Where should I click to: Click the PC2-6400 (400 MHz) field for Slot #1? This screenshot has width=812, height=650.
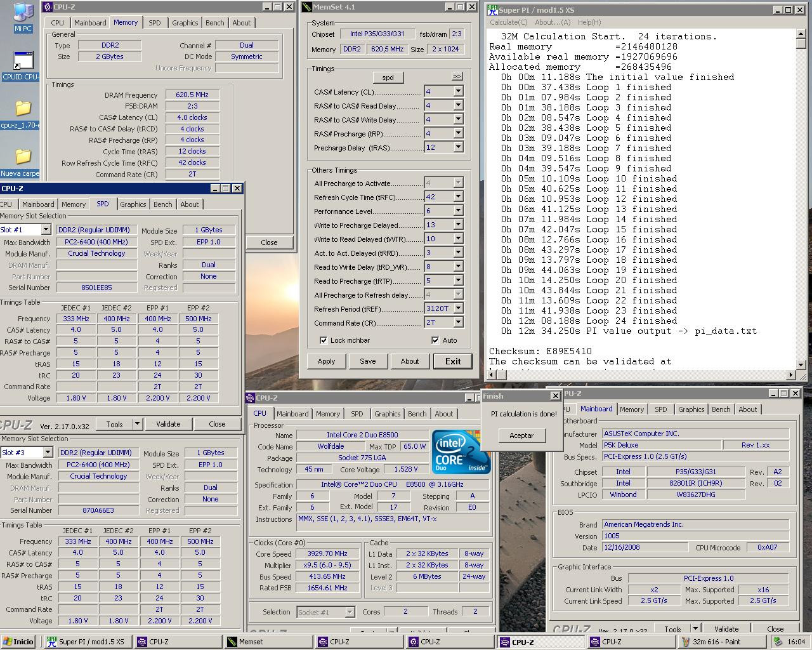(x=96, y=242)
